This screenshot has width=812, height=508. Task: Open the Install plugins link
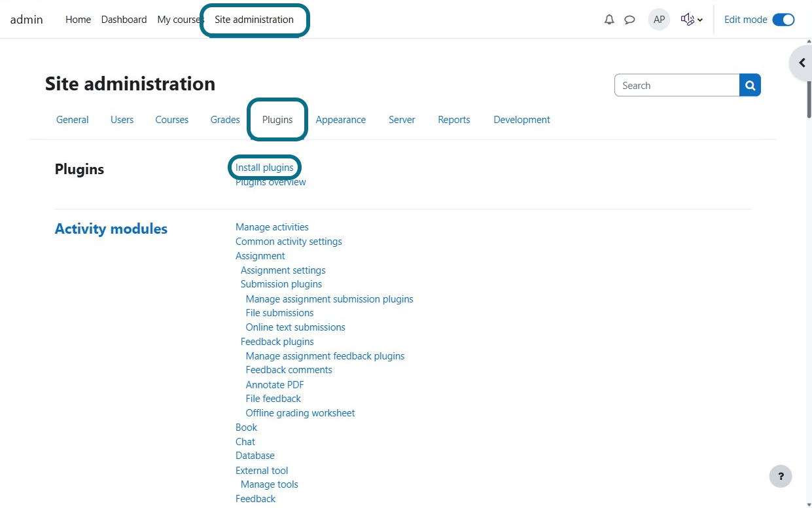[264, 168]
